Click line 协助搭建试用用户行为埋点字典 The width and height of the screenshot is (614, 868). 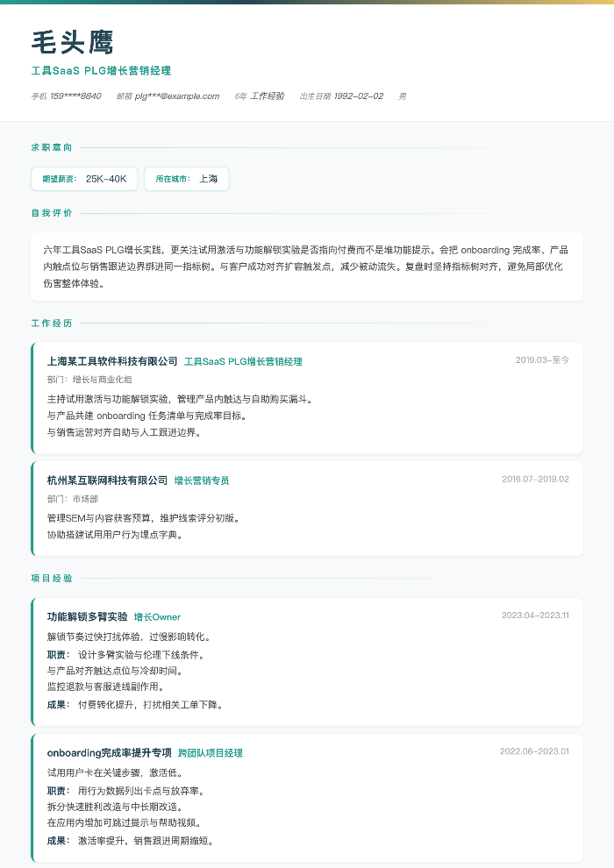115,535
